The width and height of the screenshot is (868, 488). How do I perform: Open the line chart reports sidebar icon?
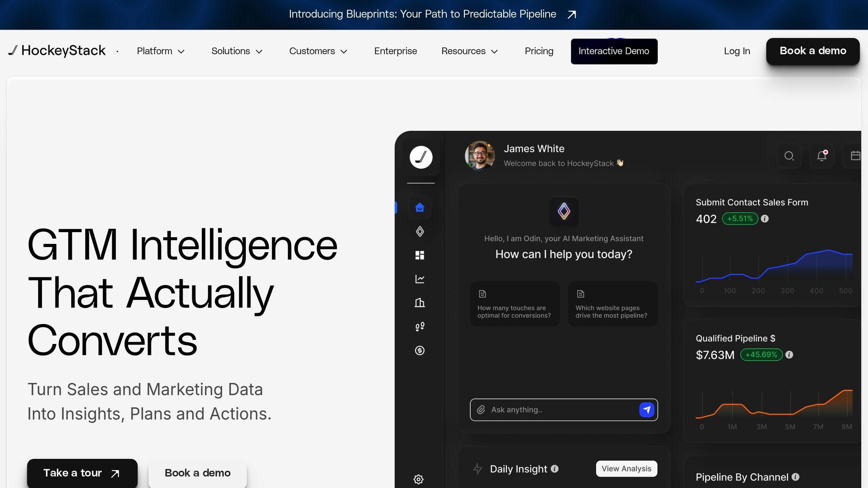point(420,279)
